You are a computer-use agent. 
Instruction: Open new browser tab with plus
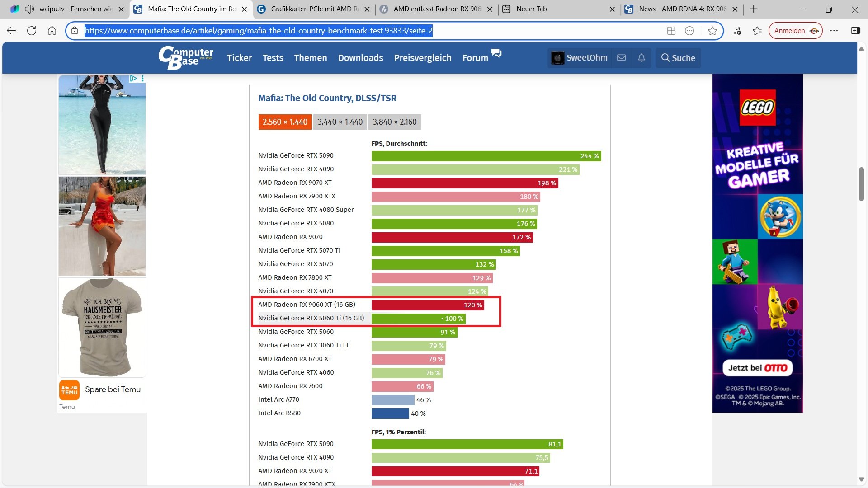(753, 9)
